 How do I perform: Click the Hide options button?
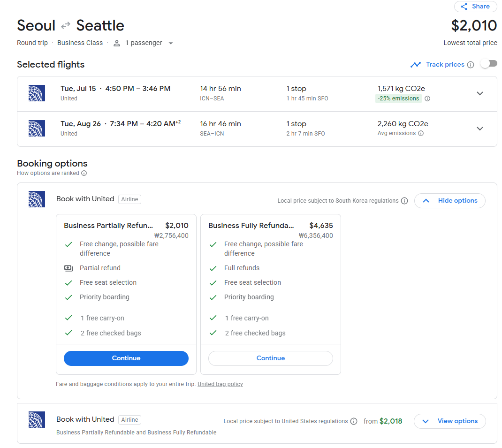[x=449, y=201]
